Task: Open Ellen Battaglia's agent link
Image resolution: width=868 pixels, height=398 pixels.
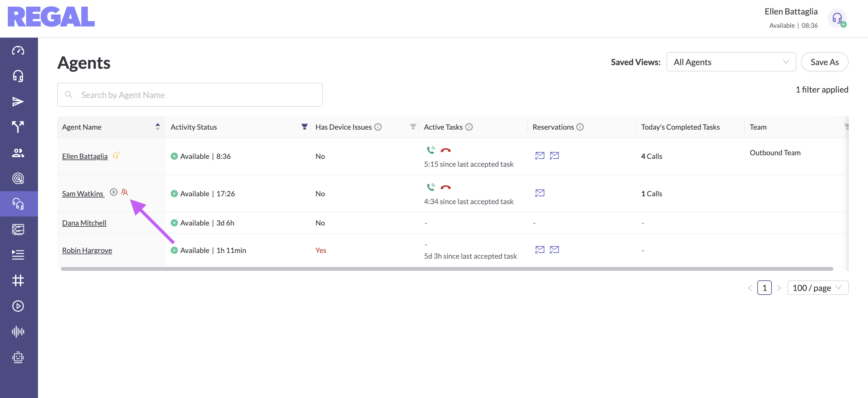Action: click(x=84, y=156)
